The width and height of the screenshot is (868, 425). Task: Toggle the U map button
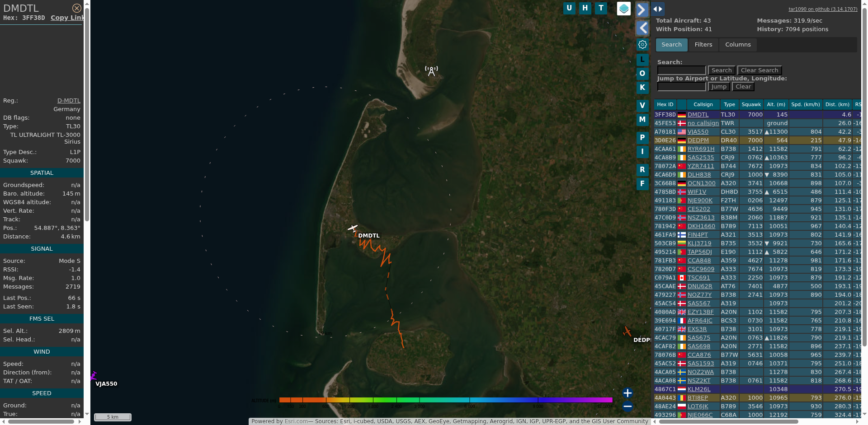(x=569, y=8)
